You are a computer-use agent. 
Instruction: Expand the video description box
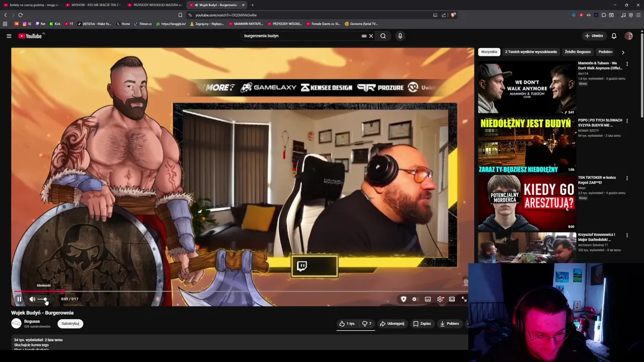pos(239,343)
